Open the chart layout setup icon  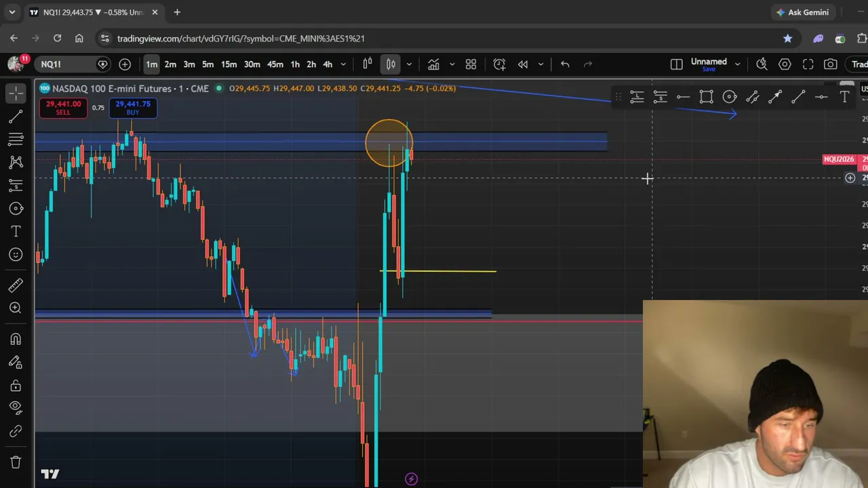click(676, 64)
